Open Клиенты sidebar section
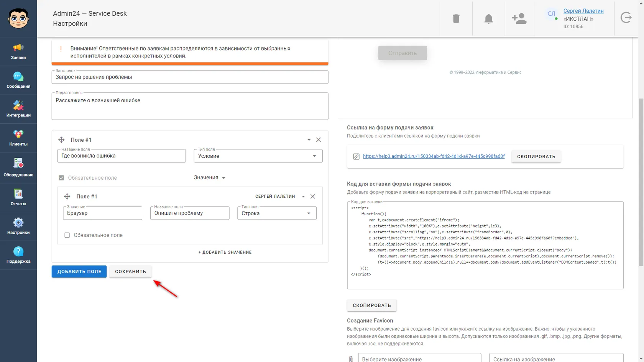The height and width of the screenshot is (362, 644). 18,138
